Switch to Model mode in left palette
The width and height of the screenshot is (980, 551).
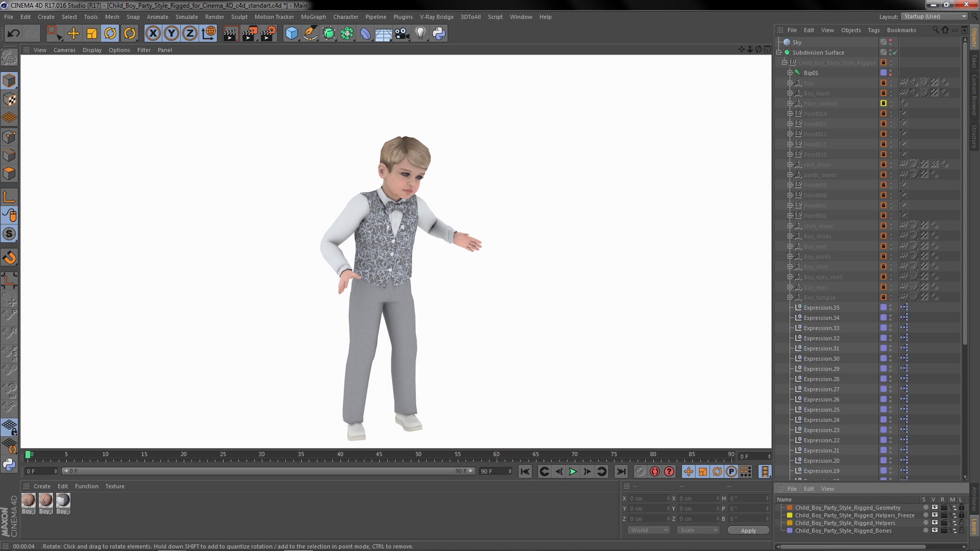tap(9, 81)
